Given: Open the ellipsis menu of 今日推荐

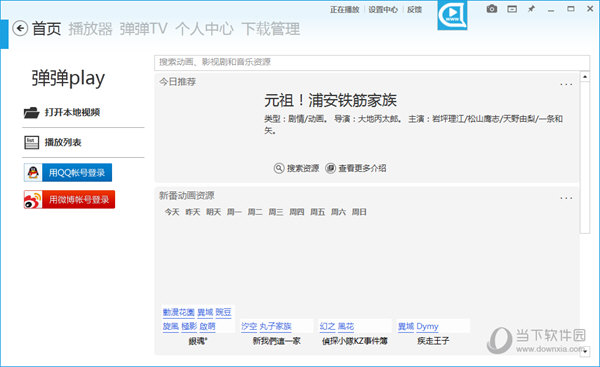Looking at the screenshot, I should [566, 84].
